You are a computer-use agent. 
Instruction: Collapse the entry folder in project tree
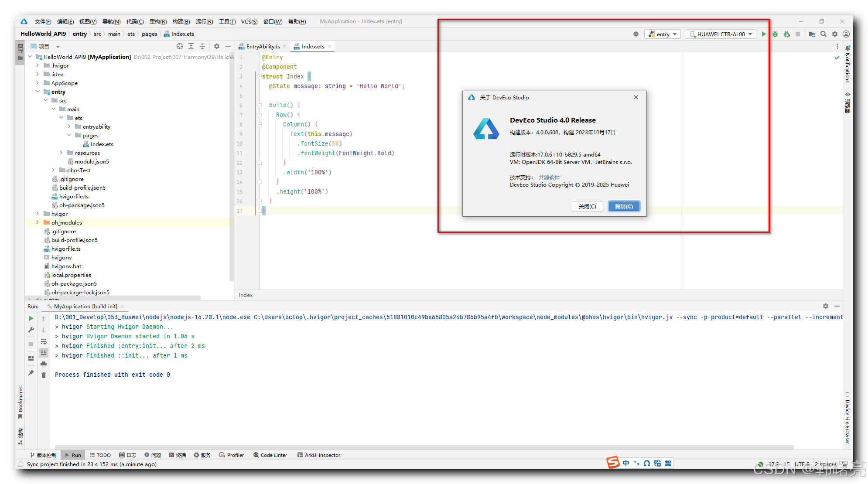click(x=38, y=92)
